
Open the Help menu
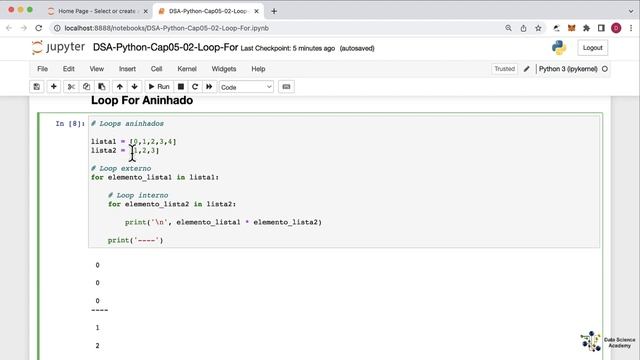pos(258,69)
